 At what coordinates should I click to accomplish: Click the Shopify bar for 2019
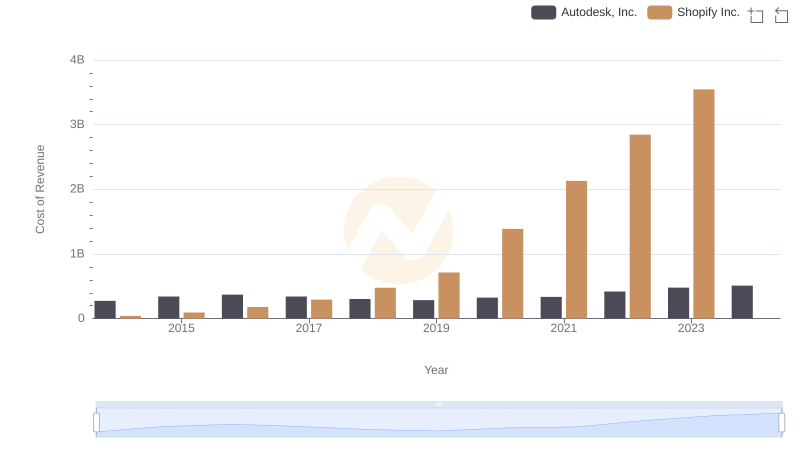click(x=449, y=295)
